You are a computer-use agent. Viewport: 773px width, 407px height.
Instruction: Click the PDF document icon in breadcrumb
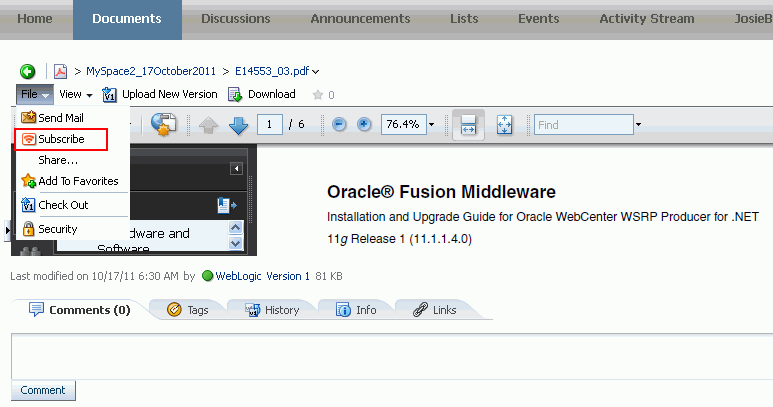click(60, 71)
